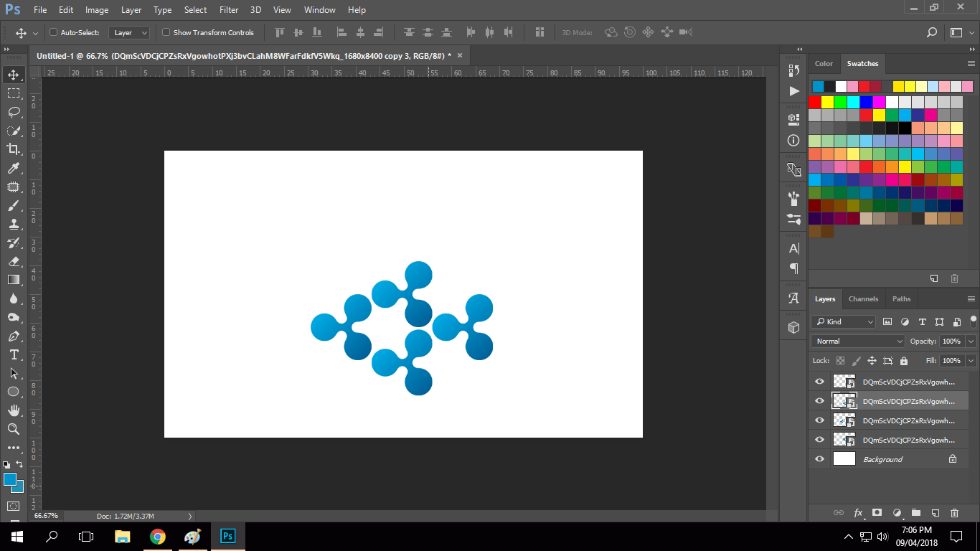This screenshot has width=980, height=551.
Task: Create a new layer group folder
Action: (x=915, y=513)
